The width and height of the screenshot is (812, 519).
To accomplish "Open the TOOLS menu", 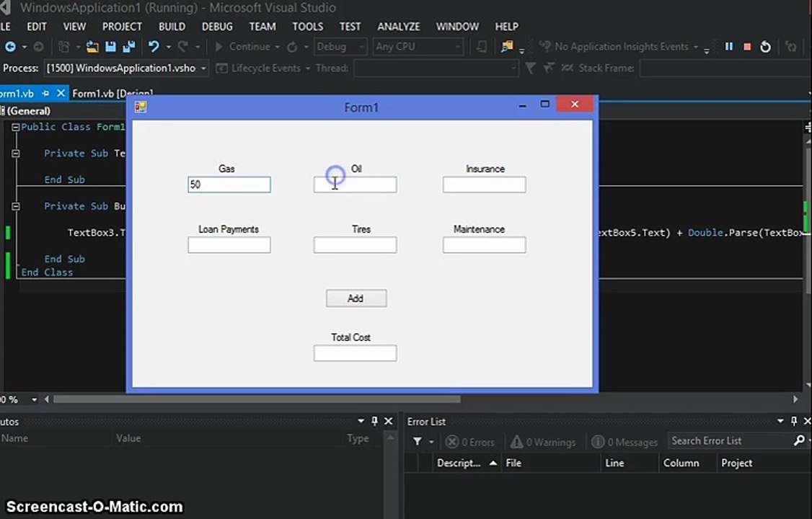I will 308,27.
